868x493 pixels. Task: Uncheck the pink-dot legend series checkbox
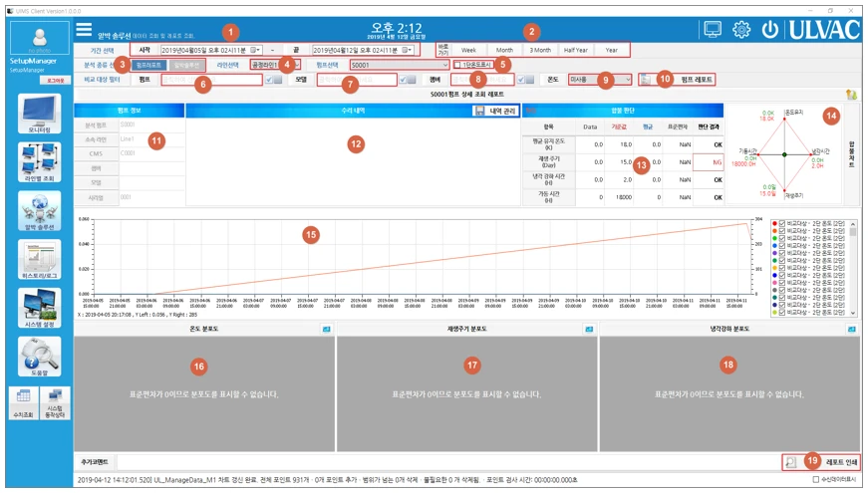(x=782, y=283)
